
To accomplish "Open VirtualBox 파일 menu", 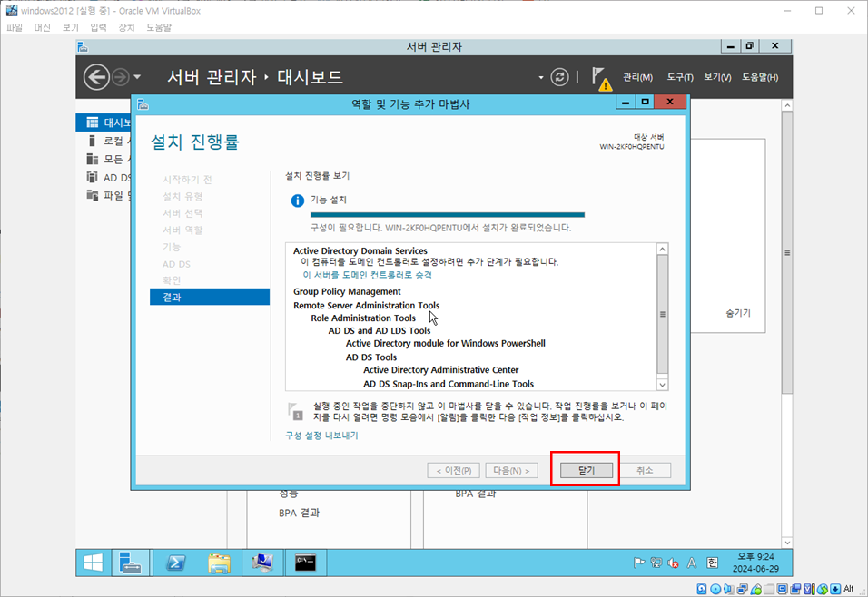I will coord(15,27).
